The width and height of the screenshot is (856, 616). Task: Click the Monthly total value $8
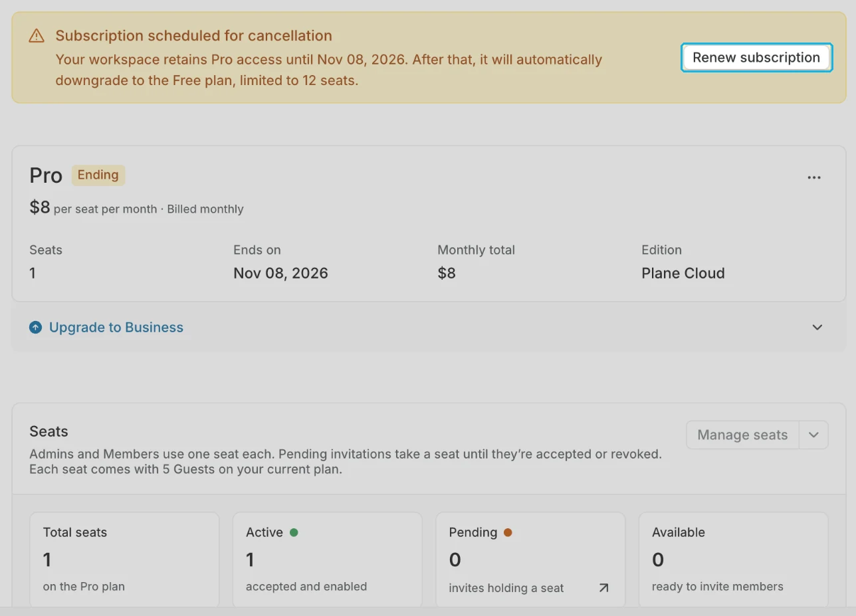click(447, 273)
